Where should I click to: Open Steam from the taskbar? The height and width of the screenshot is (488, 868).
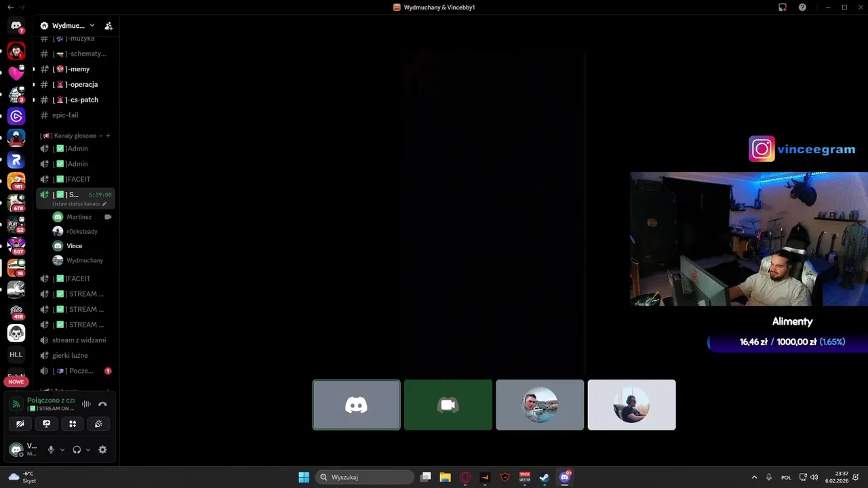coord(545,477)
